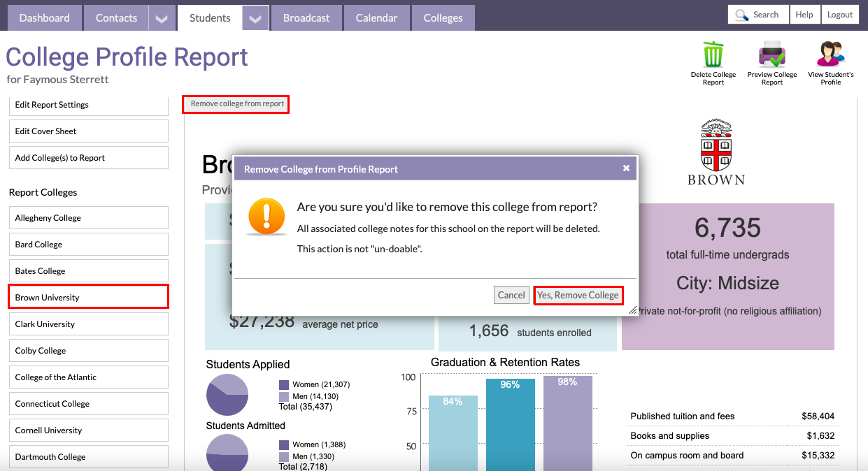The width and height of the screenshot is (868, 471).
Task: Select Bates College in report list
Action: click(89, 271)
